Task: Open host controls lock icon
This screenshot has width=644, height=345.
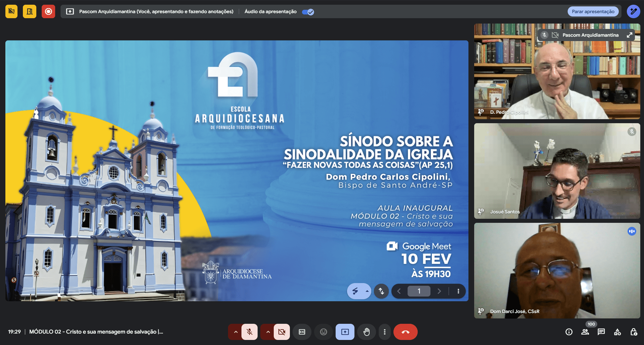Action: tap(634, 332)
